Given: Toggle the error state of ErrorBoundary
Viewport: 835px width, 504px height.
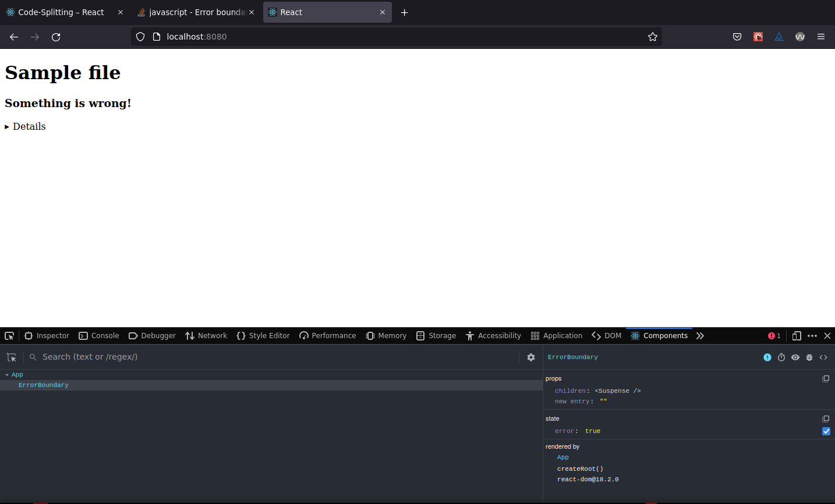Looking at the screenshot, I should pos(767,357).
